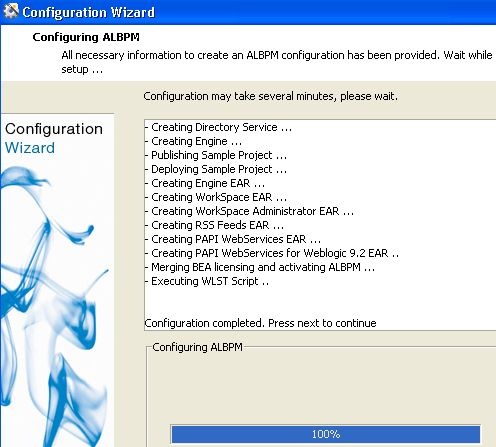Select the 'PAPI WebServices for Weblogic 9.2' line

tap(272, 253)
